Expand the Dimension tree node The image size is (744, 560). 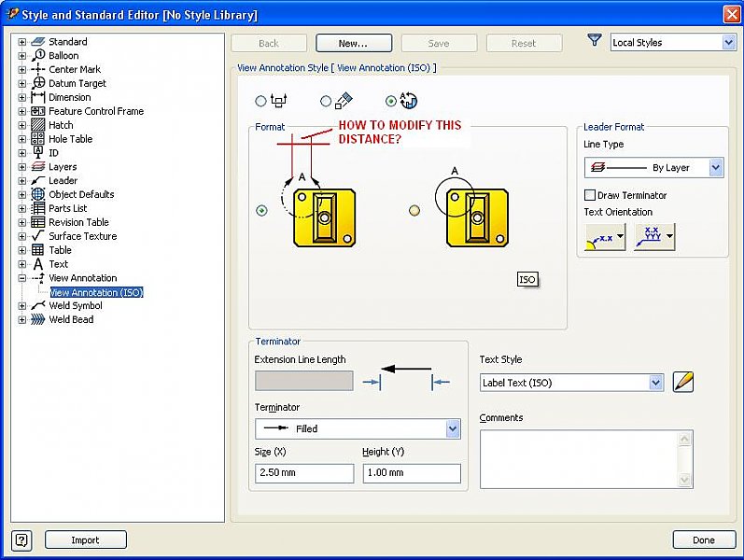click(22, 97)
